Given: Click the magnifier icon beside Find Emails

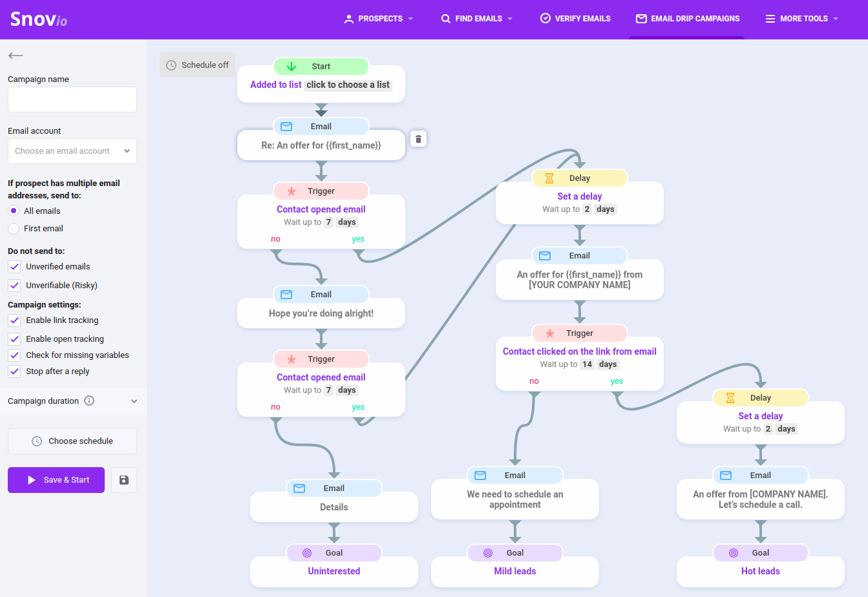Looking at the screenshot, I should tap(446, 19).
